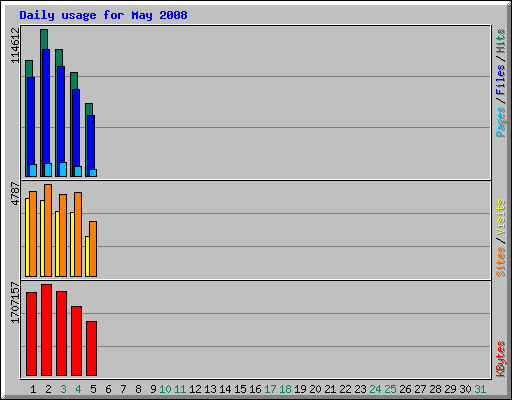This screenshot has height=400, width=512.
Task: Click the cyan pages bar for day 1
Action: (33, 170)
